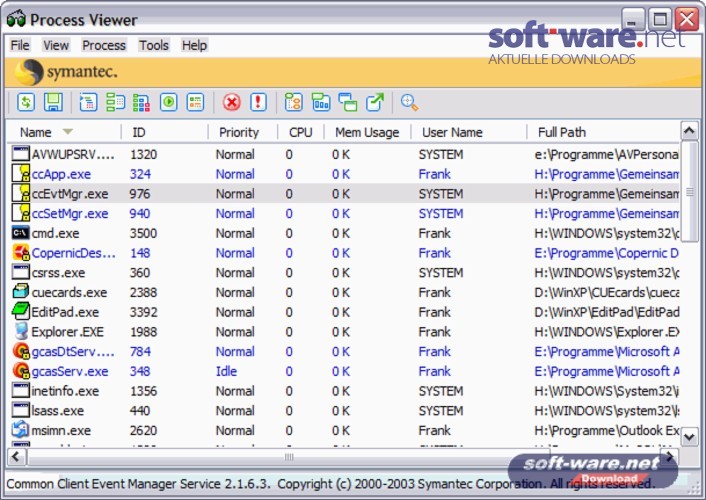Select the lsass.exe process name
Viewport: 706px width, 500px height.
coord(57,411)
